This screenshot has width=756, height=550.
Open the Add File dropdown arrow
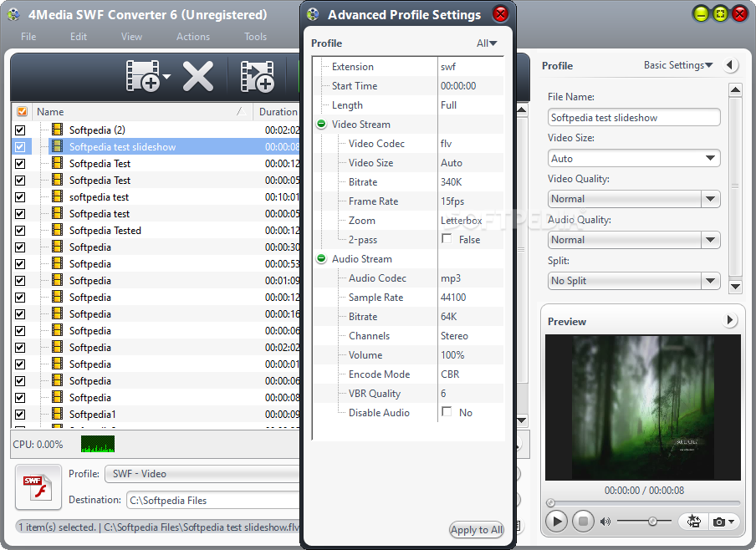[166, 77]
